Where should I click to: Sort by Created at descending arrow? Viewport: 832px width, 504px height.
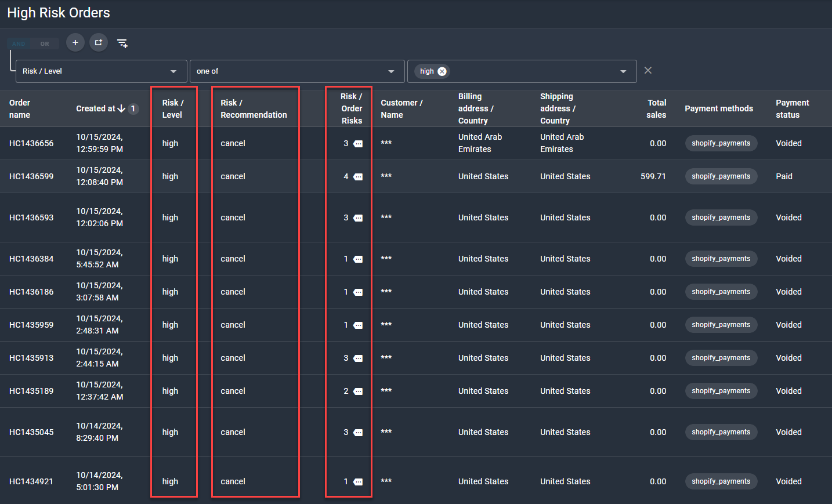[121, 108]
